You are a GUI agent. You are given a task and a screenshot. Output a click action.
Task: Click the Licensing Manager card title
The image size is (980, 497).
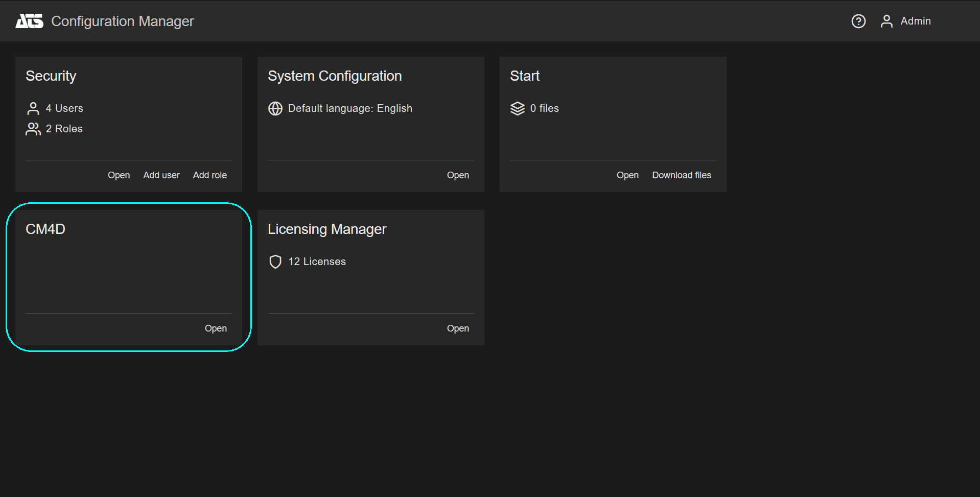(x=327, y=229)
